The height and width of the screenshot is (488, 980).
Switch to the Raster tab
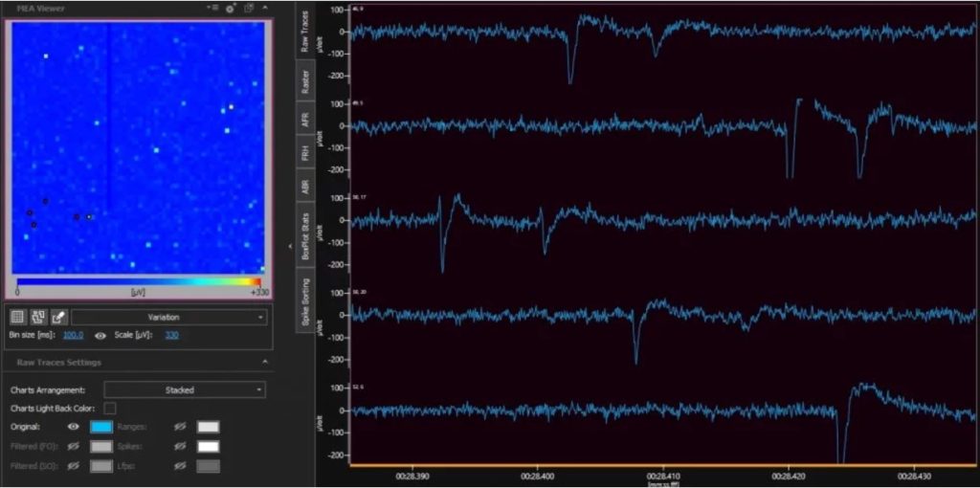click(305, 81)
